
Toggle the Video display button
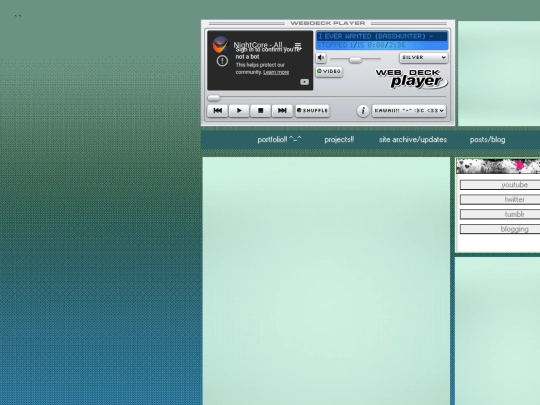pos(329,71)
